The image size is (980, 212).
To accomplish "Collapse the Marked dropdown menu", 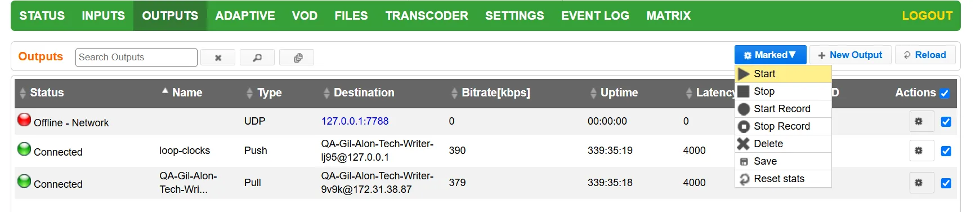I will coord(770,55).
